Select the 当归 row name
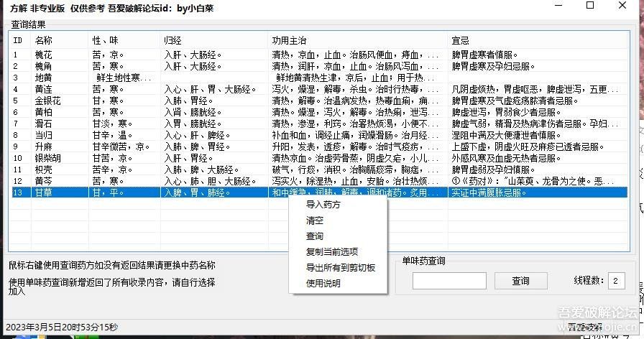Viewport: 644px width, 339px height. click(44, 135)
